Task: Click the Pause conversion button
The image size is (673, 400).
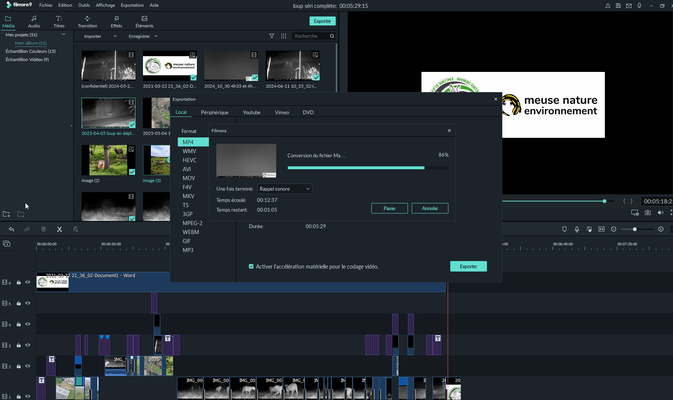Action: (389, 208)
